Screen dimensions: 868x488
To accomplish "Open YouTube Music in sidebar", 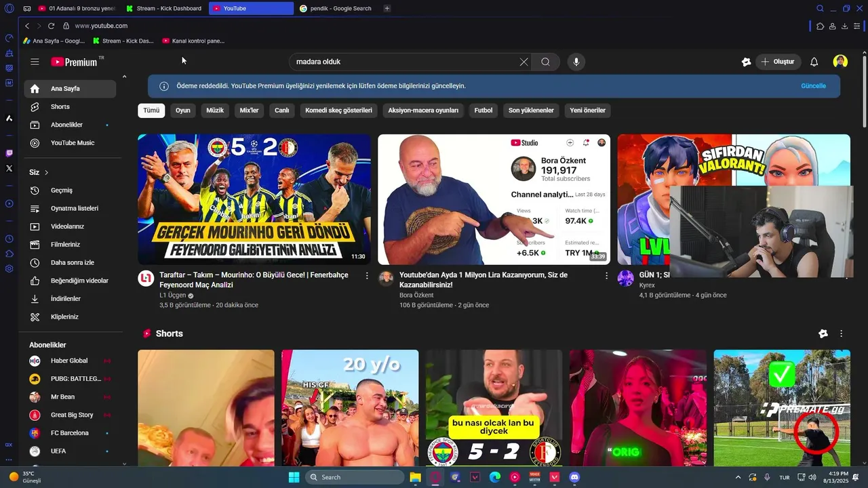I will [x=70, y=143].
